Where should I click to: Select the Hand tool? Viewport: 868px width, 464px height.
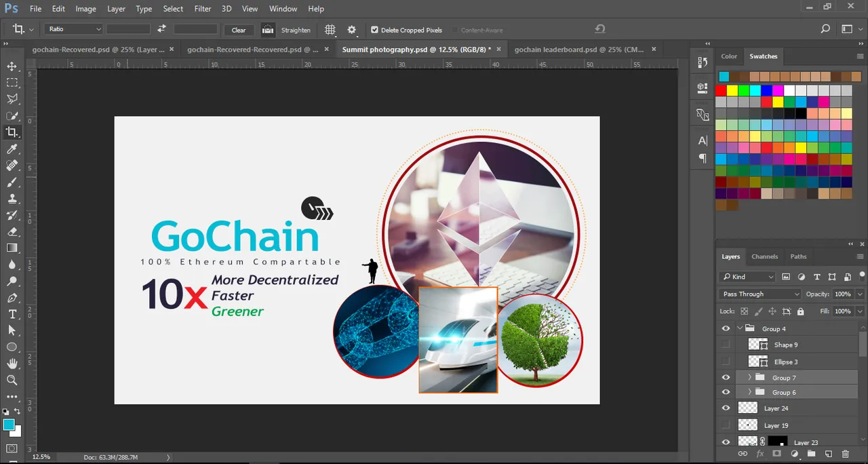pyautogui.click(x=12, y=364)
